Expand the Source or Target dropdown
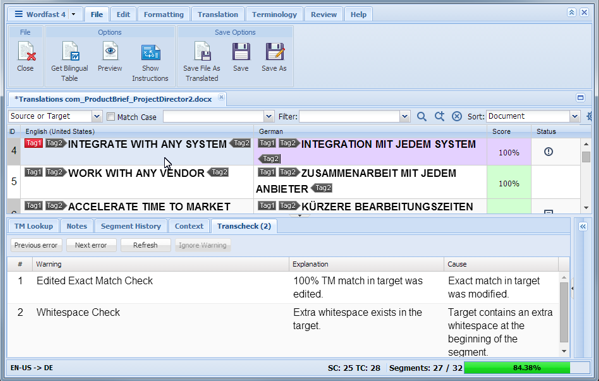 97,116
